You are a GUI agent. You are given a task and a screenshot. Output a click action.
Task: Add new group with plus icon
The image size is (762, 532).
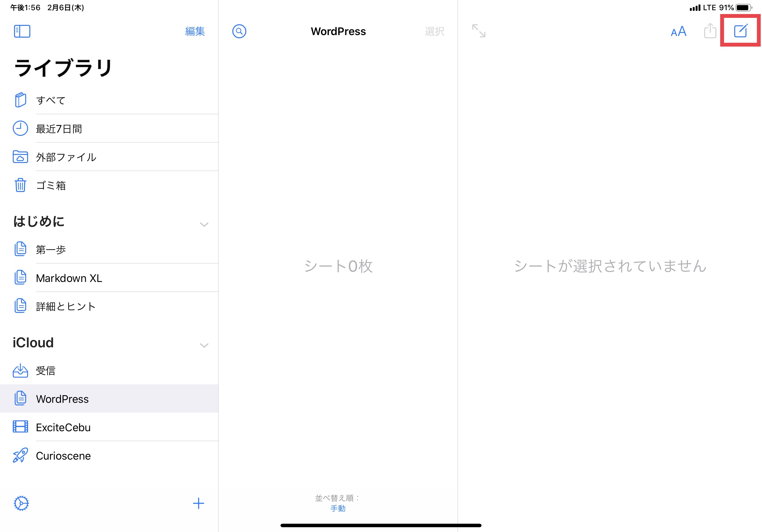198,503
